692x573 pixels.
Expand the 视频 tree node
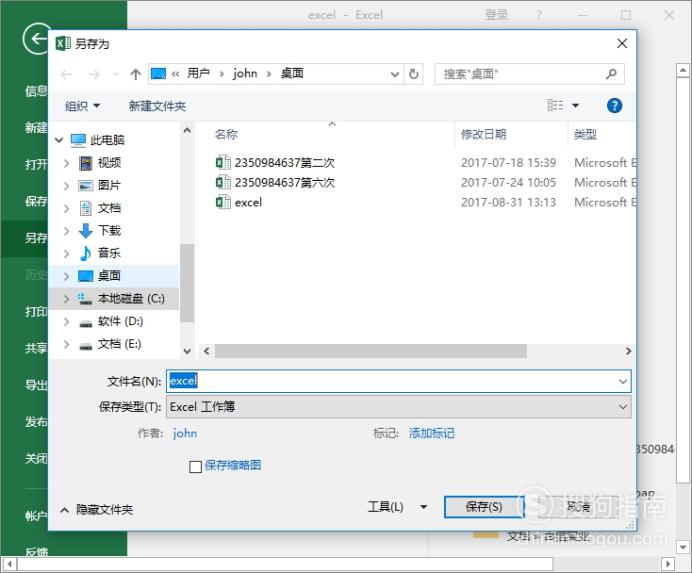(x=66, y=163)
